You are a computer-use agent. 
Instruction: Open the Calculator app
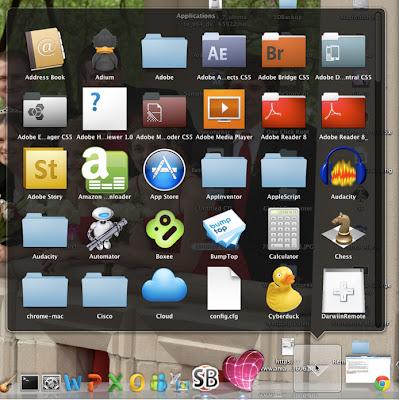(284, 229)
